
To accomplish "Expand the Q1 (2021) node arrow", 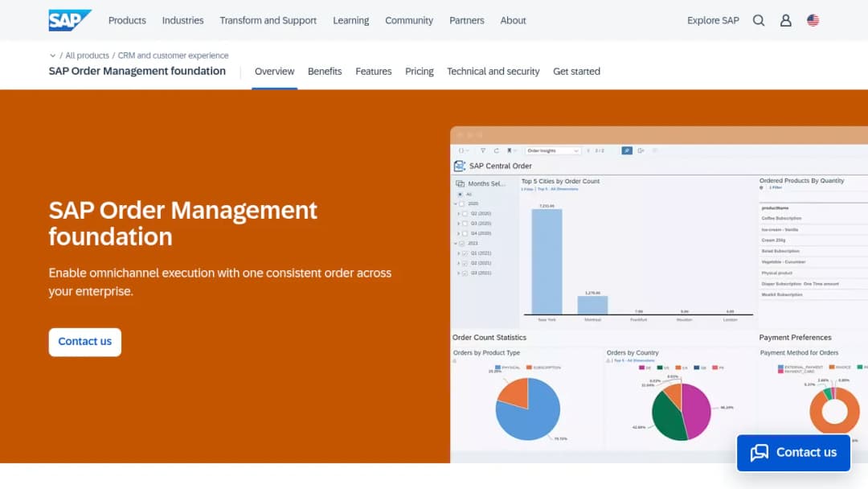I will [458, 253].
